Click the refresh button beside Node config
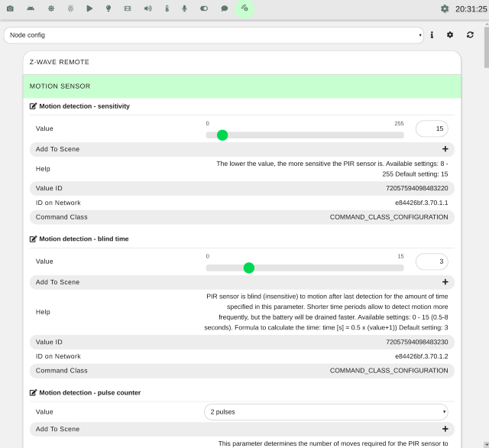Screen dimensions: 489x448 click(470, 35)
